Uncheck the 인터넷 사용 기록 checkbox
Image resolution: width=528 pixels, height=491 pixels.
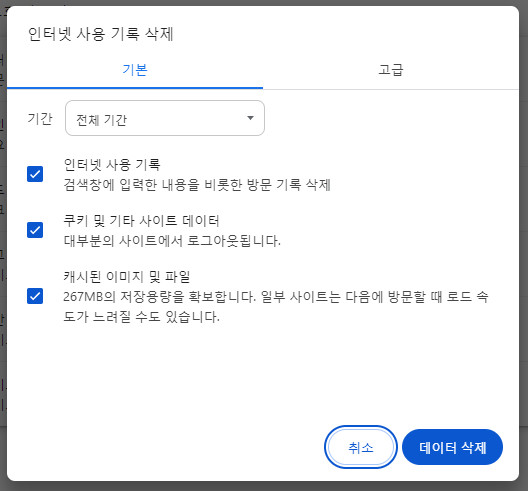tap(35, 174)
